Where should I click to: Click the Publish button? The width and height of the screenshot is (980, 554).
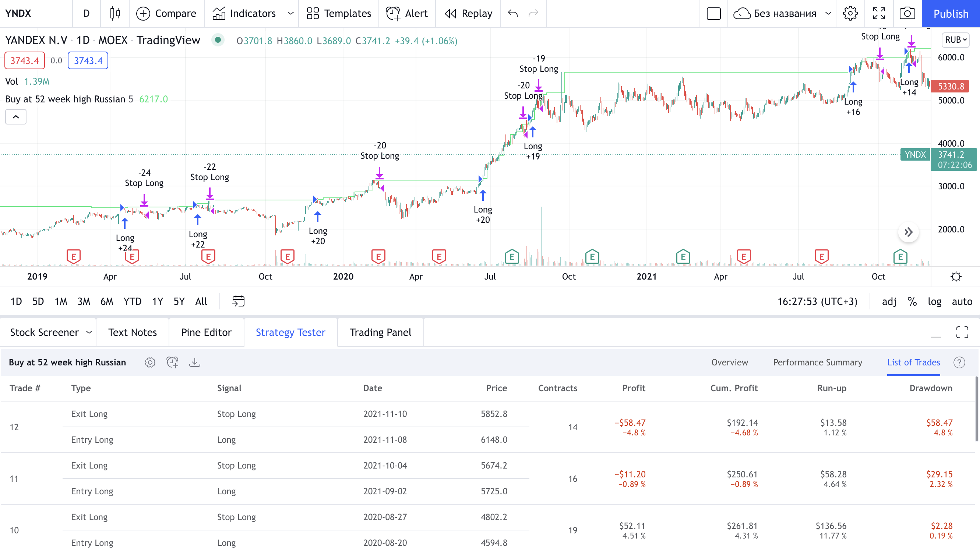pos(950,13)
